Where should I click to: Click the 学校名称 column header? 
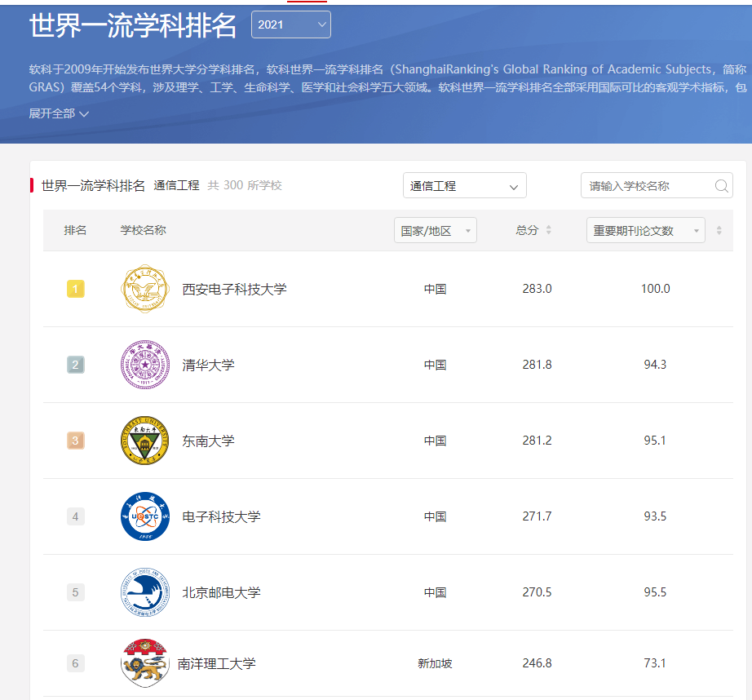tap(143, 230)
